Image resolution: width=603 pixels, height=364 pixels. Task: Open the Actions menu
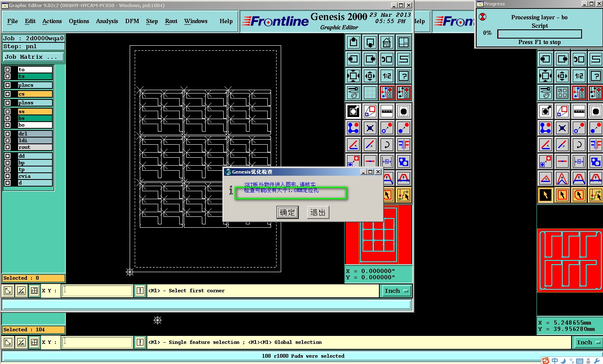tap(52, 21)
